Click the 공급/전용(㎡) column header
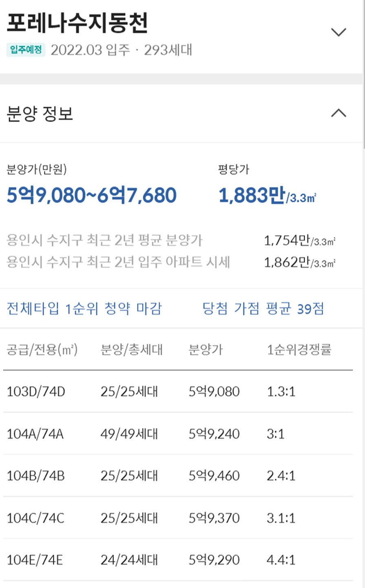The height and width of the screenshot is (588, 365). pos(42,350)
